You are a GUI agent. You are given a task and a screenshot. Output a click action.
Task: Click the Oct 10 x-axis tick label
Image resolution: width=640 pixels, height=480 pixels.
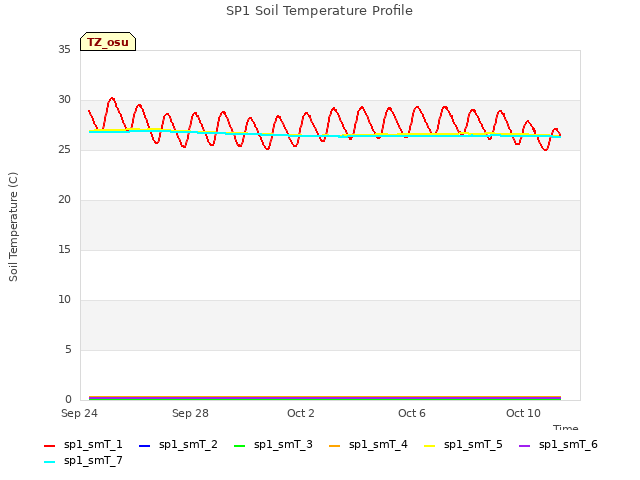pyautogui.click(x=523, y=413)
